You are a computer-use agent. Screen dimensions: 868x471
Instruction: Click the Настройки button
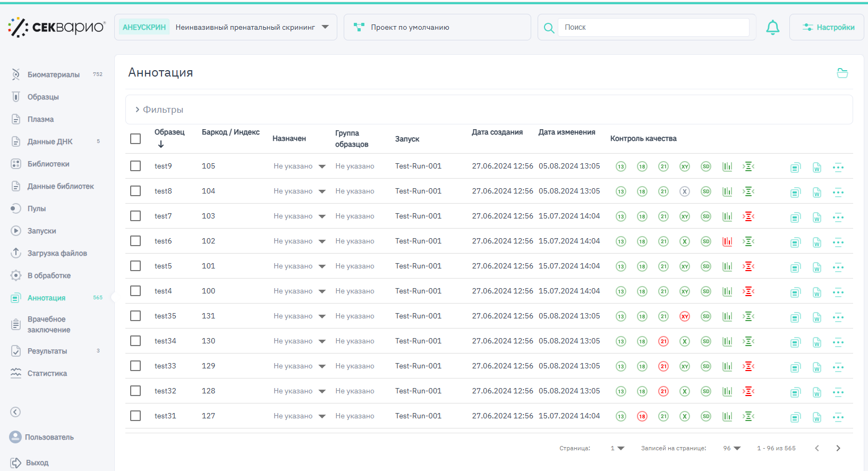827,28
